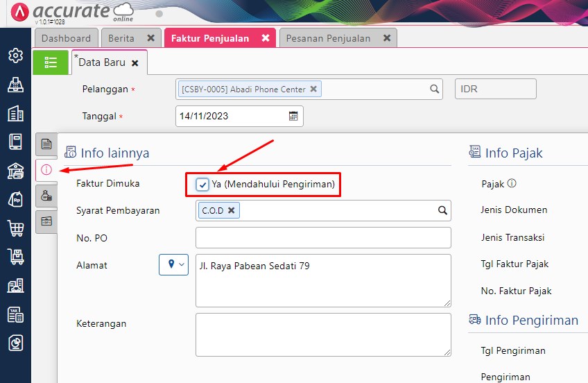Screen dimensions: 588x383
Task: Click the Jenis Dokumen label
Action: 514,210
